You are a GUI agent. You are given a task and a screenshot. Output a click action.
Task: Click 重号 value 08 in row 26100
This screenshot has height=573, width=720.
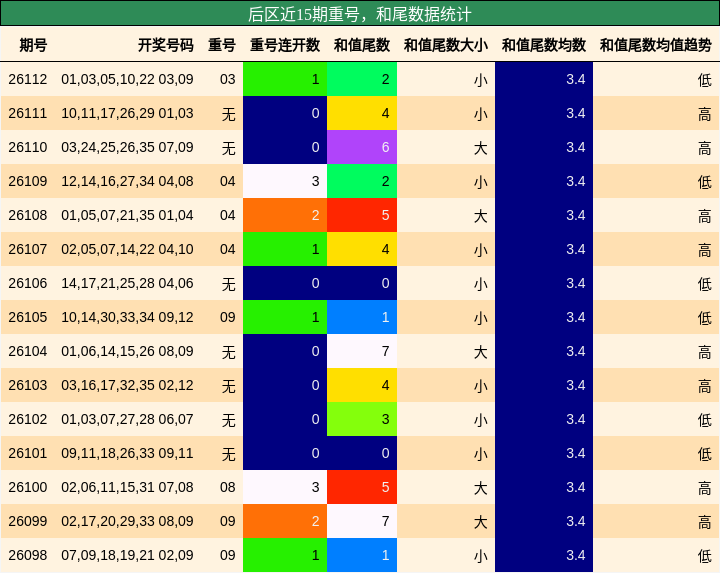click(x=228, y=487)
